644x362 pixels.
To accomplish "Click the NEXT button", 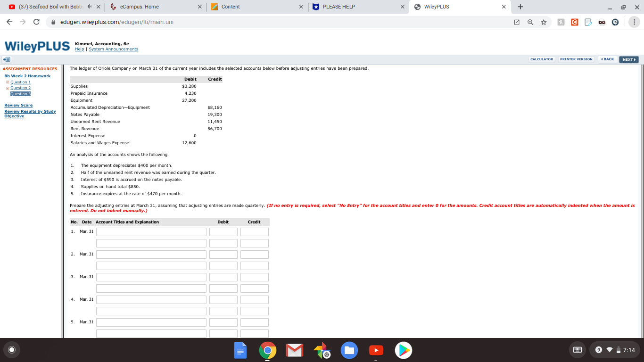I will click(x=629, y=59).
